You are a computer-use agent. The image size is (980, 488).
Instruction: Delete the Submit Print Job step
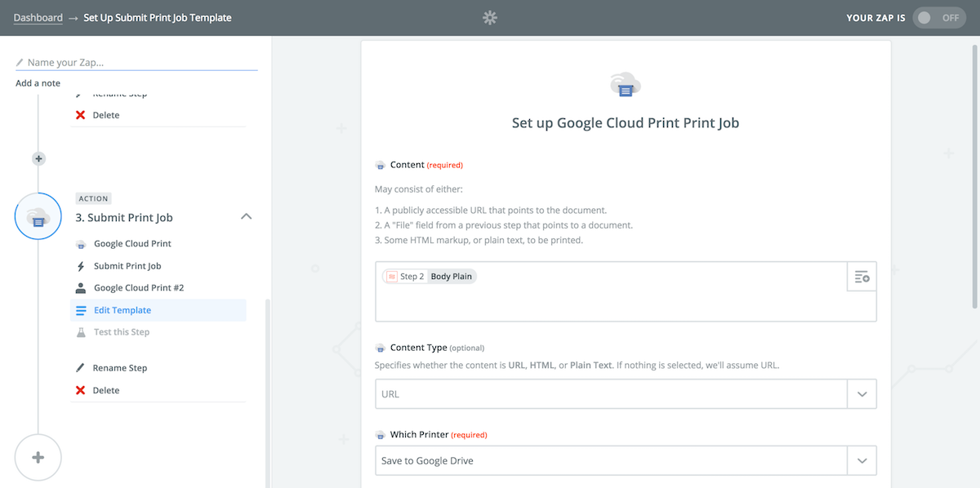tap(106, 390)
